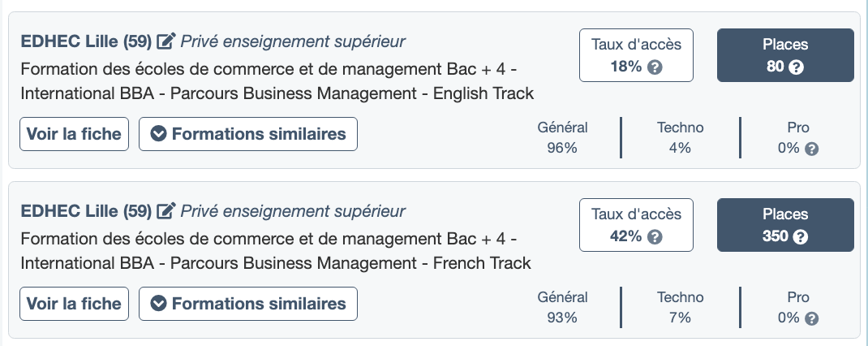The image size is (868, 346).
Task: Show Pro 0% help for French Track
Action: click(x=811, y=318)
